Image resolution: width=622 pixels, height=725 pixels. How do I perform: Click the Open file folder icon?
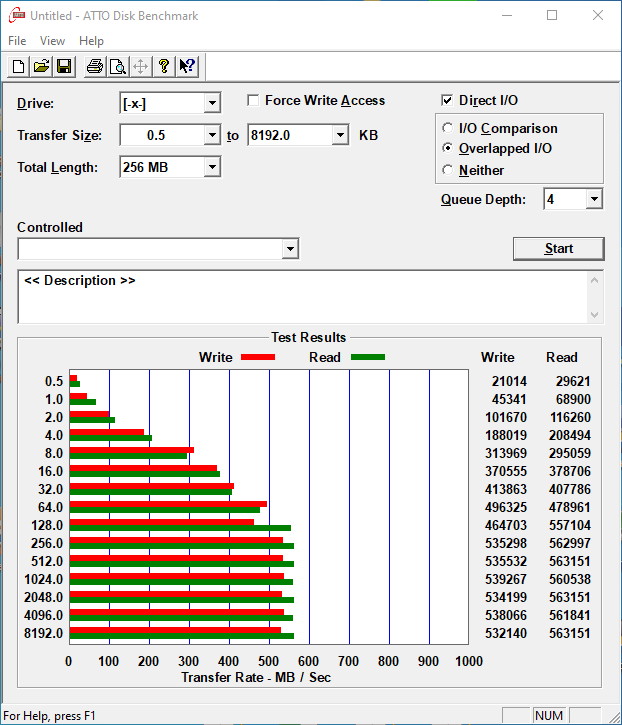(41, 67)
